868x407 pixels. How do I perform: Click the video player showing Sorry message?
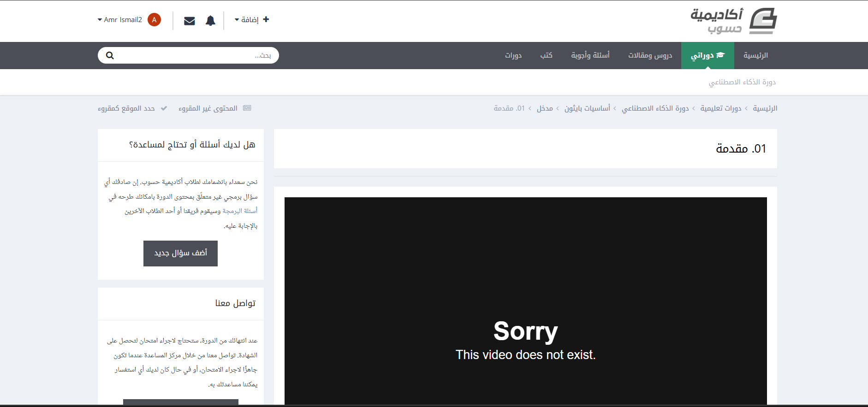[x=525, y=301]
